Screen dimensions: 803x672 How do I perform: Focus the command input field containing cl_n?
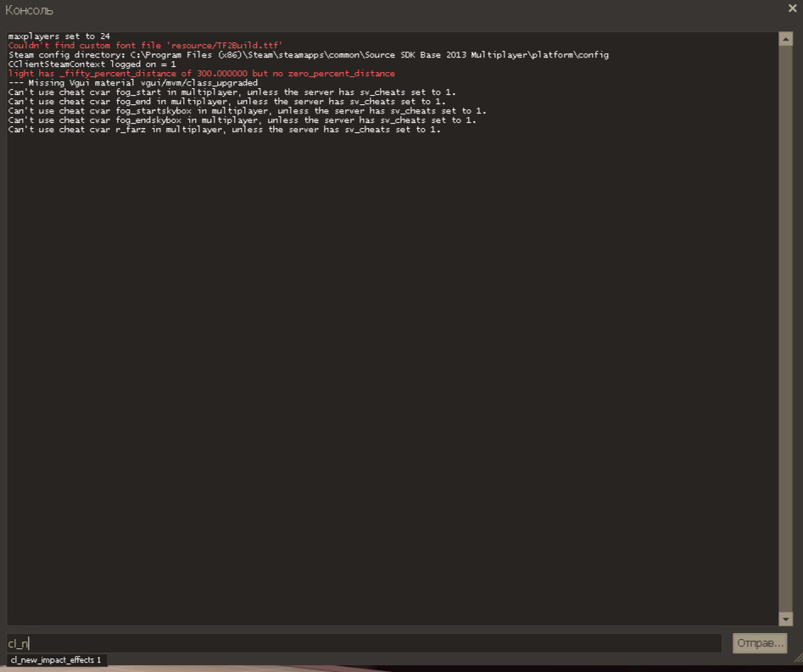coord(365,643)
